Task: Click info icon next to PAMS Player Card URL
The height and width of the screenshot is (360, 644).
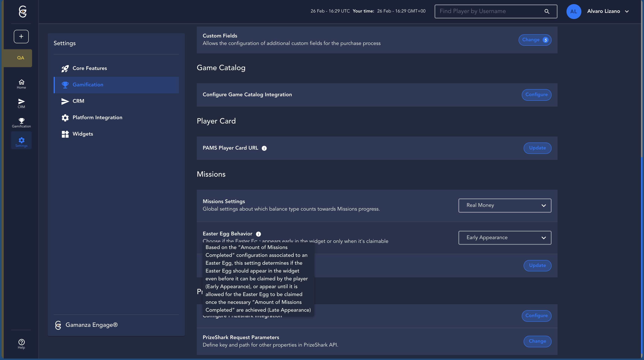Action: pyautogui.click(x=264, y=148)
